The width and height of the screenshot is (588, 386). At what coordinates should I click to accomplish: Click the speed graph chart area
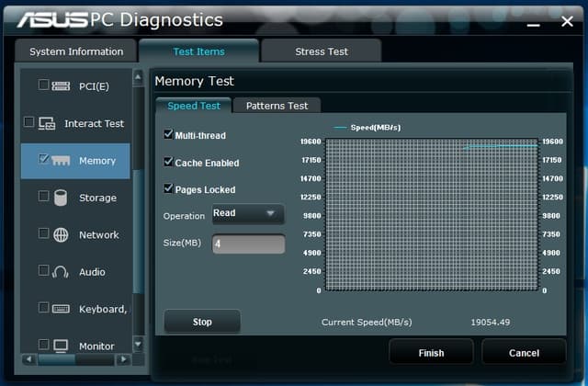coord(432,214)
